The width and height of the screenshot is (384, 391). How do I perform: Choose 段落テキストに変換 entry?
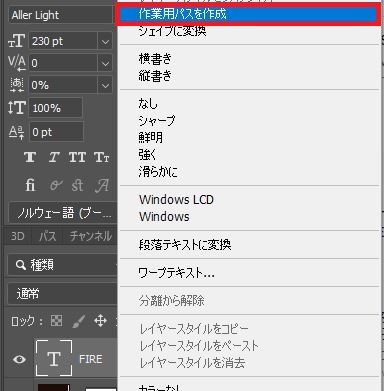tap(185, 245)
